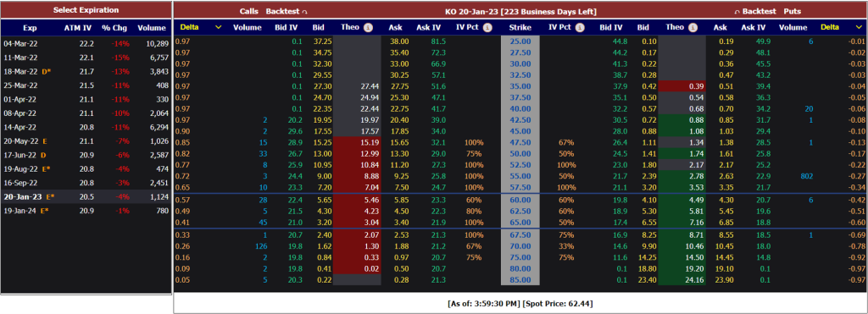Image resolution: width=868 pixels, height=314 pixels.
Task: Click the Puts Backtest link
Action: (x=759, y=12)
